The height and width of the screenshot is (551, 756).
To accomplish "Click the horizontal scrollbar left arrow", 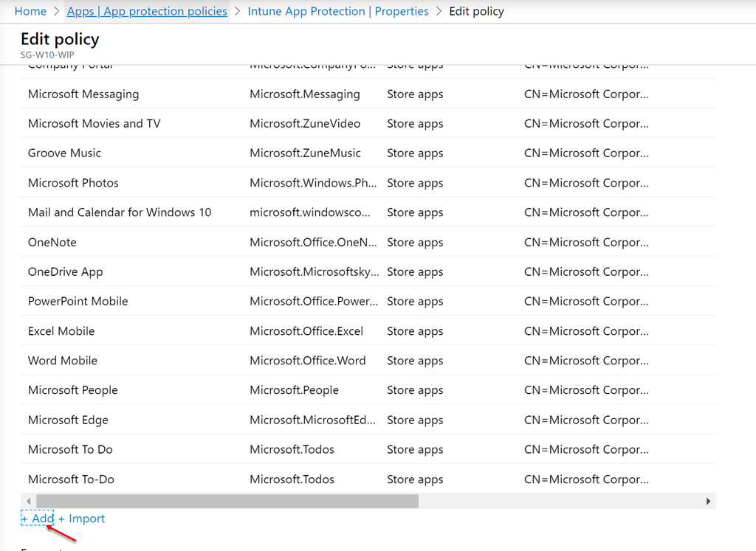I will 28,502.
